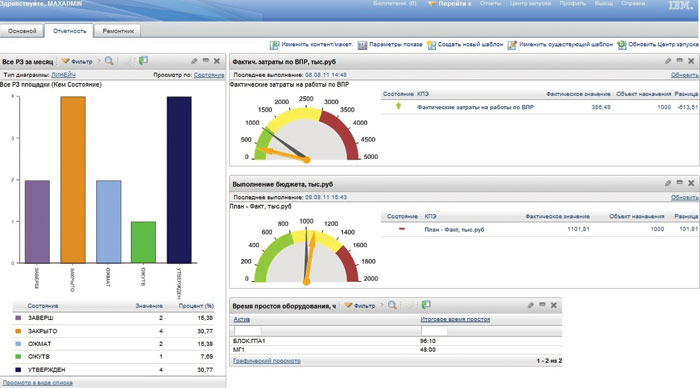Open filter in Время простоя оборудования portlet
The width and height of the screenshot is (700, 388).
pos(360,305)
